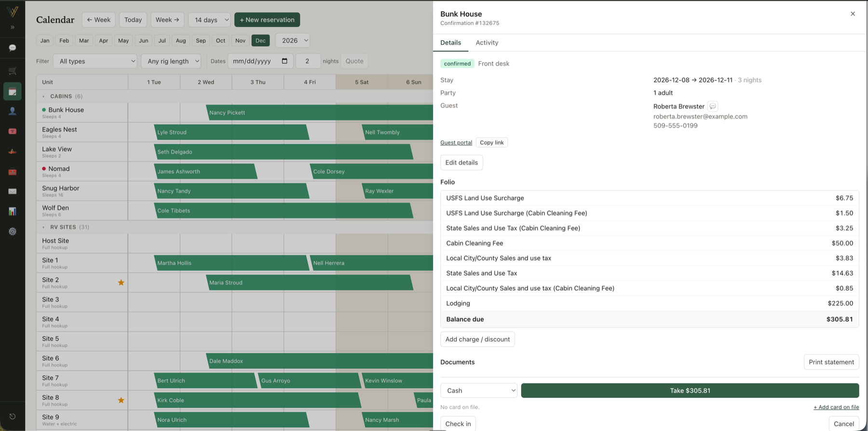Image resolution: width=868 pixels, height=431 pixels.
Task: Click the Quote button
Action: pos(354,61)
